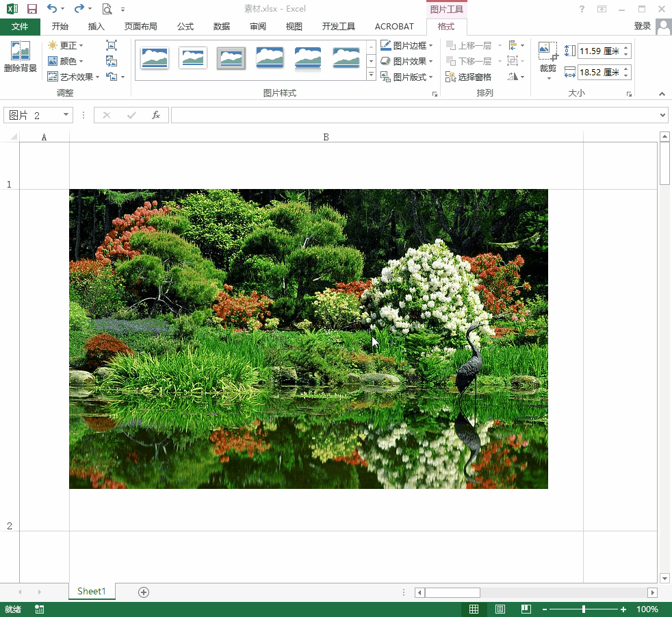Image resolution: width=672 pixels, height=617 pixels.
Task: Open the Rotate objects icon menu
Action: 516,77
